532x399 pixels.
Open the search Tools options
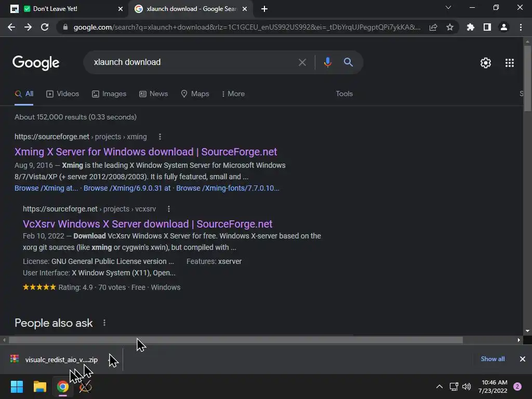pyautogui.click(x=344, y=94)
